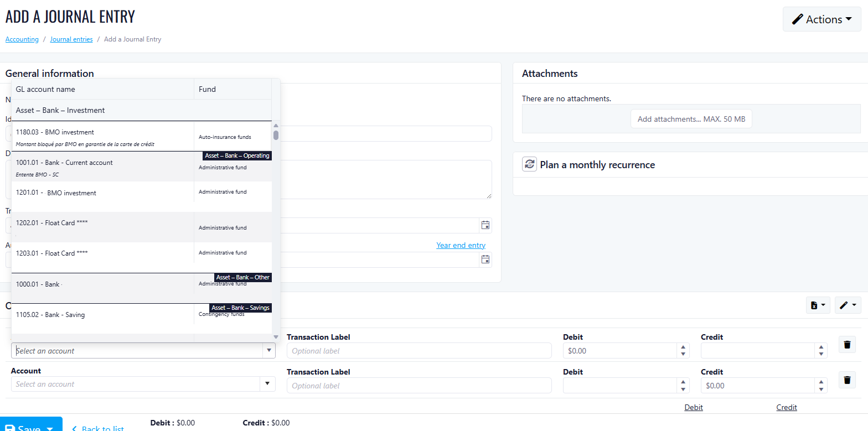Choose account 1201.01 - BMO investment

click(141, 196)
